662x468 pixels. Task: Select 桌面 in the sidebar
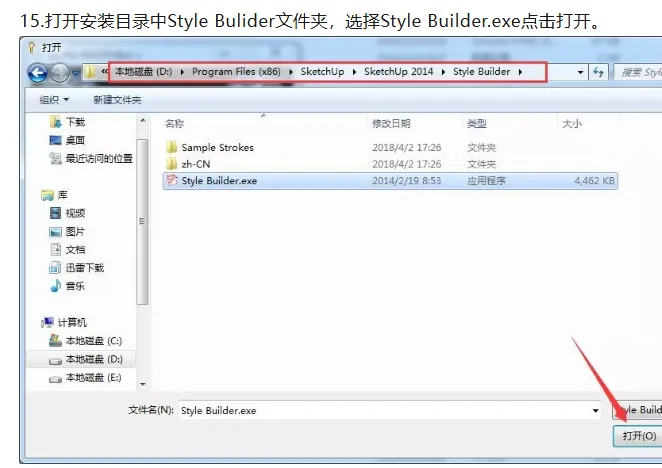[x=75, y=140]
